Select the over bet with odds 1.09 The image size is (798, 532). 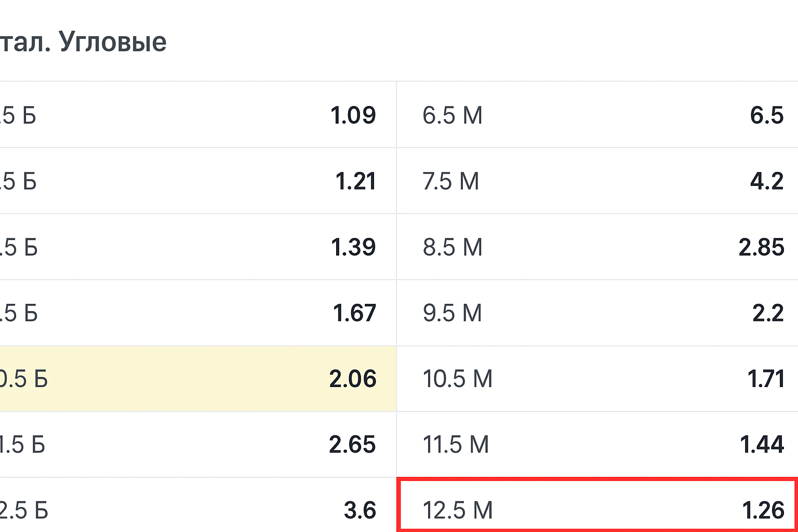(x=197, y=115)
